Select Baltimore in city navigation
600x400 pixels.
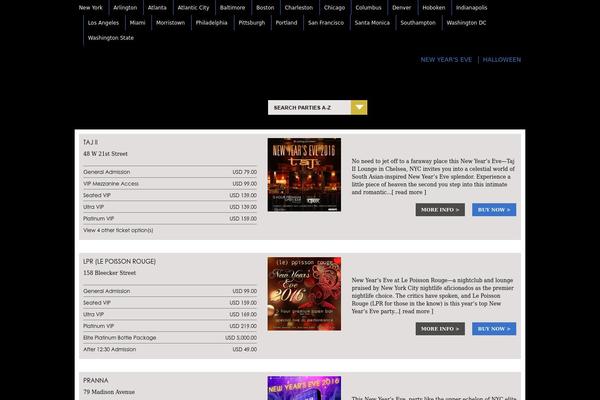(232, 8)
